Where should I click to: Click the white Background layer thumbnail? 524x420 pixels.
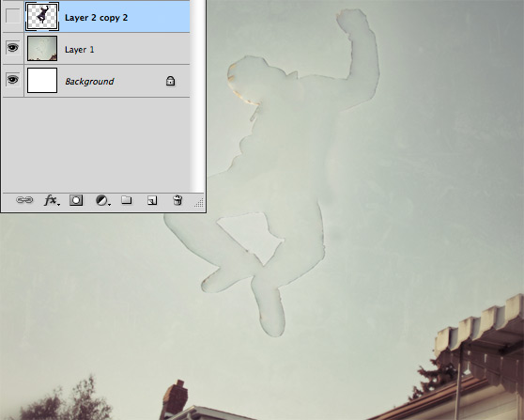pos(42,80)
